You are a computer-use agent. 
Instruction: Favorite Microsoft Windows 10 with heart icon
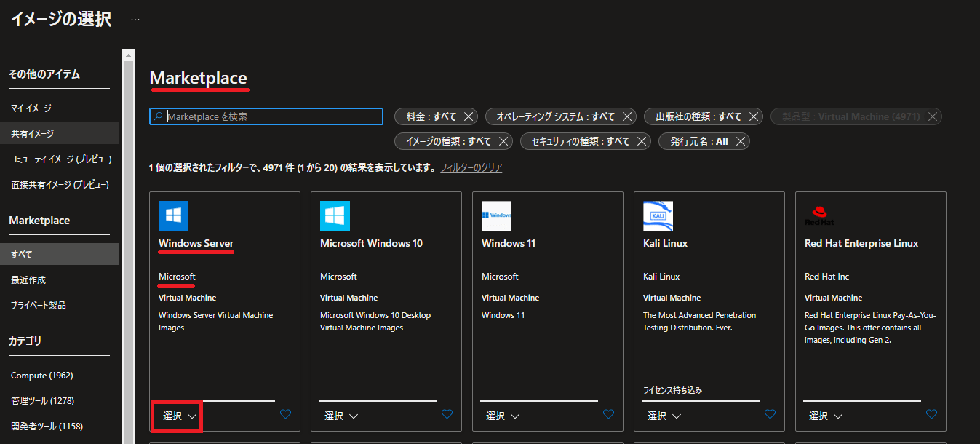click(447, 414)
